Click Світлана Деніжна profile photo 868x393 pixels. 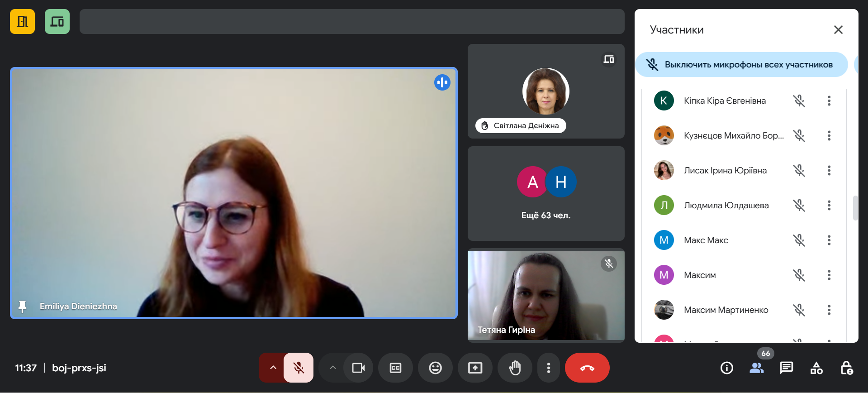tap(545, 91)
